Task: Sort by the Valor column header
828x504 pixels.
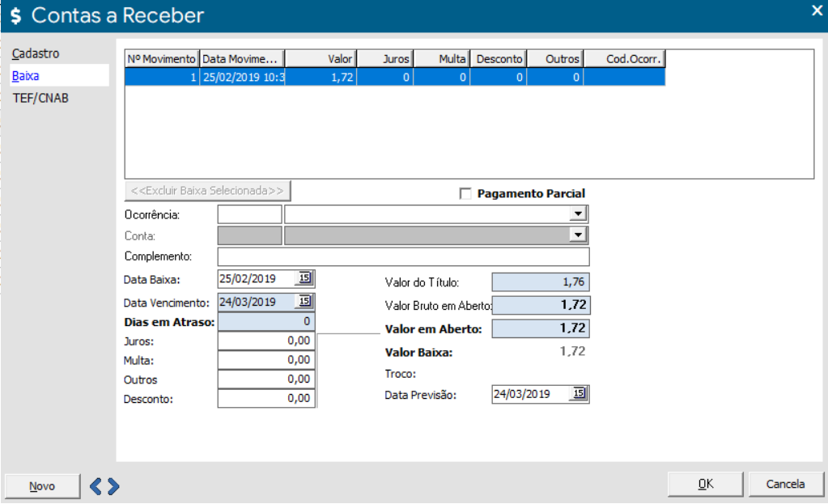Action: tap(321, 59)
